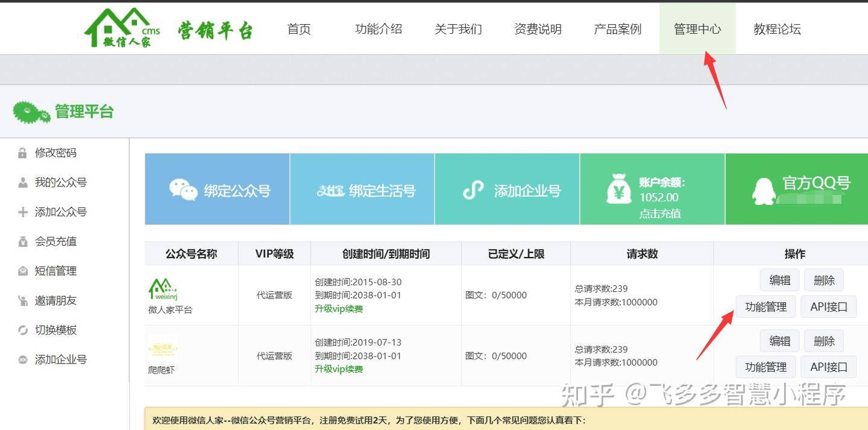The height and width of the screenshot is (430, 868).
Task: Click the lock icon beside 修改密码
Action: coord(22,153)
